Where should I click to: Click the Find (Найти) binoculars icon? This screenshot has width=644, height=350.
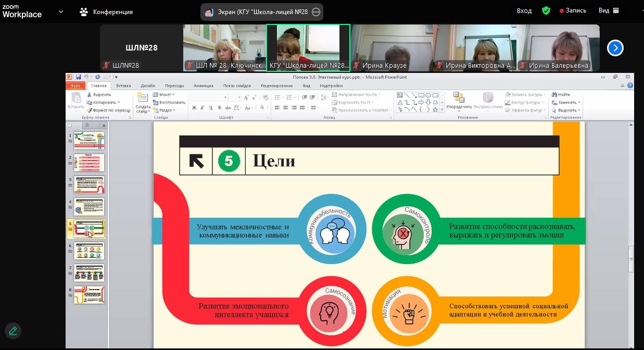(554, 95)
